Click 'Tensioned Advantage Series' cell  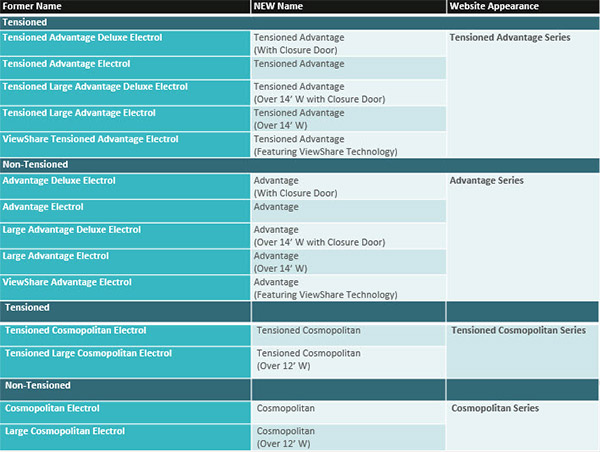[x=523, y=94]
